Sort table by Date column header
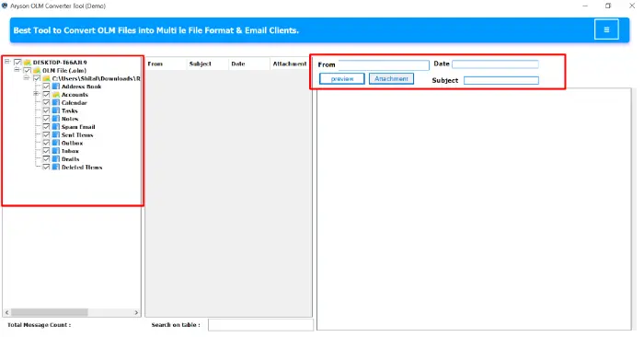The width and height of the screenshot is (644, 337). click(x=249, y=64)
